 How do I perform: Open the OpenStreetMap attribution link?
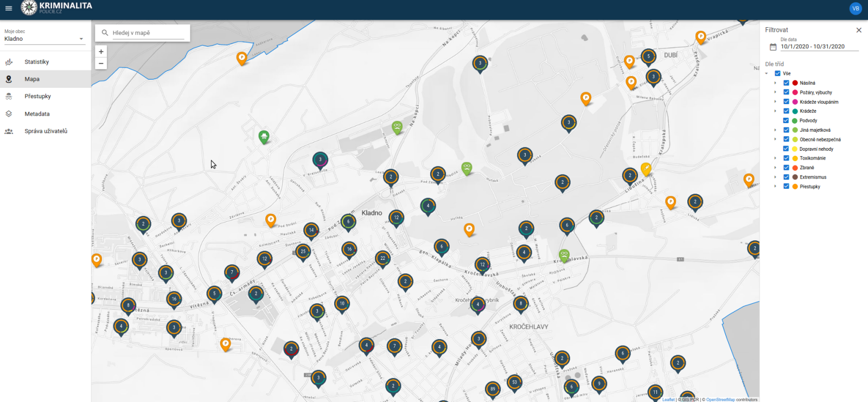tap(720, 400)
